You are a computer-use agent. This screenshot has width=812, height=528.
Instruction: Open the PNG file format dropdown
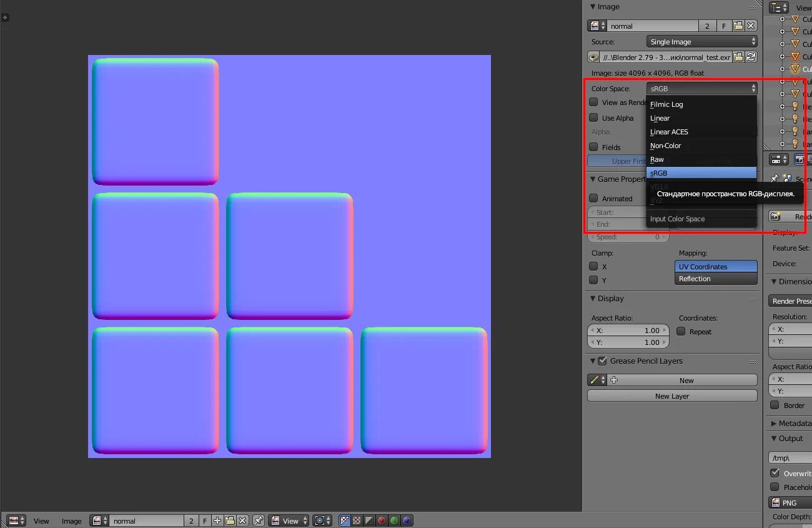[790, 502]
